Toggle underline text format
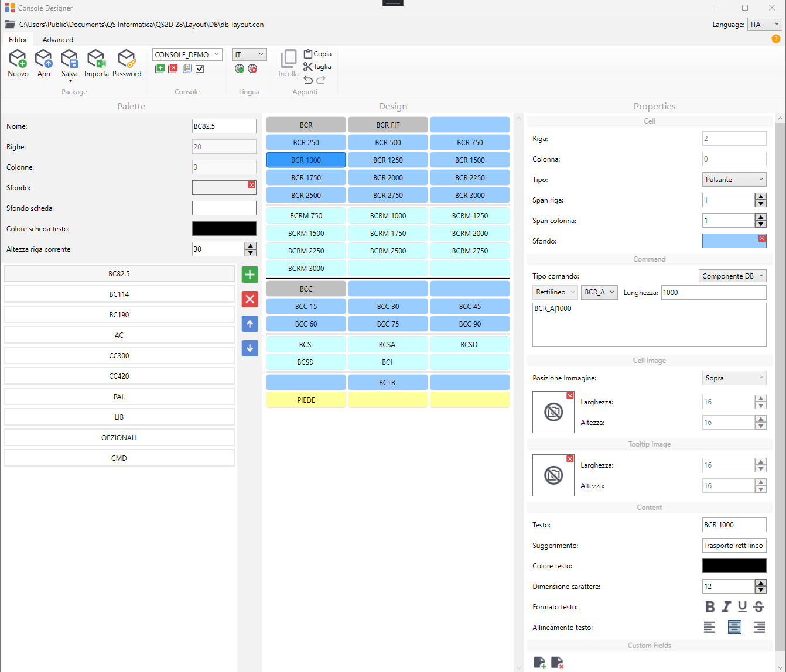This screenshot has height=672, width=786. point(742,606)
